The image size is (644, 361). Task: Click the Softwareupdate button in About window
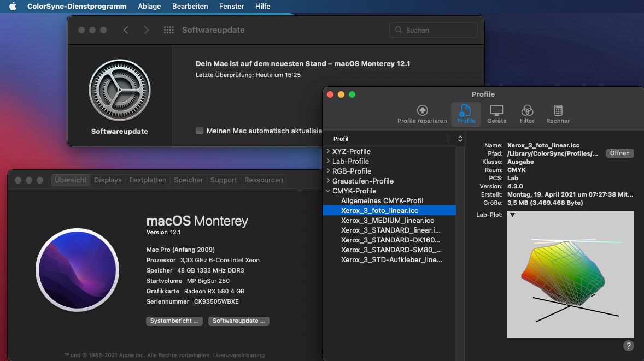point(238,321)
